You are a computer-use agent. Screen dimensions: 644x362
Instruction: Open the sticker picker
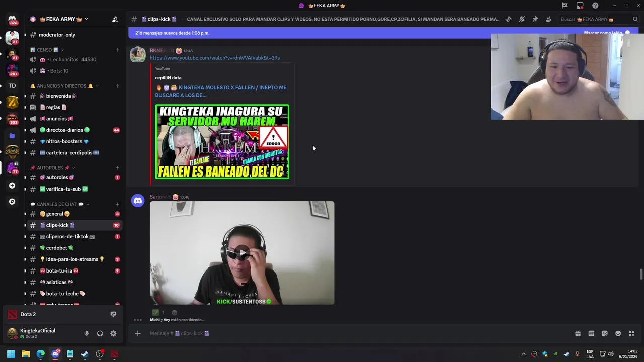point(605,333)
